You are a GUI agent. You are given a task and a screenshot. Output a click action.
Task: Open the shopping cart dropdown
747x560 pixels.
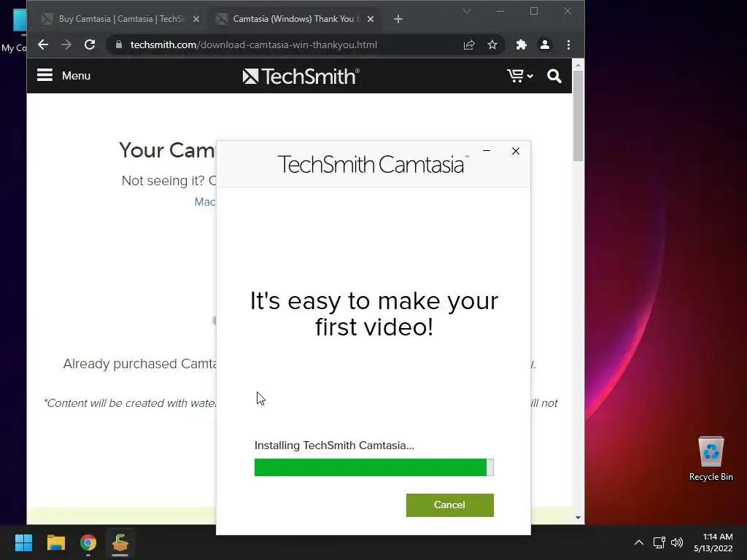(519, 76)
